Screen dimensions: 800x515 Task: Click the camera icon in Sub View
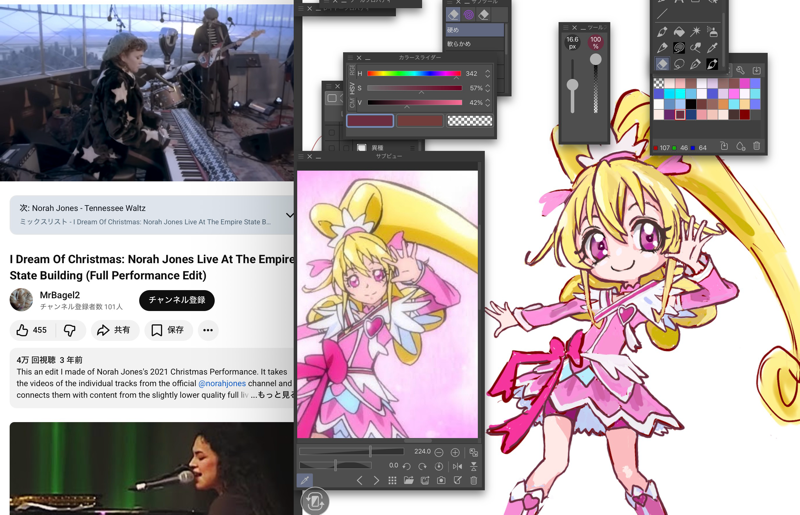[x=441, y=481]
